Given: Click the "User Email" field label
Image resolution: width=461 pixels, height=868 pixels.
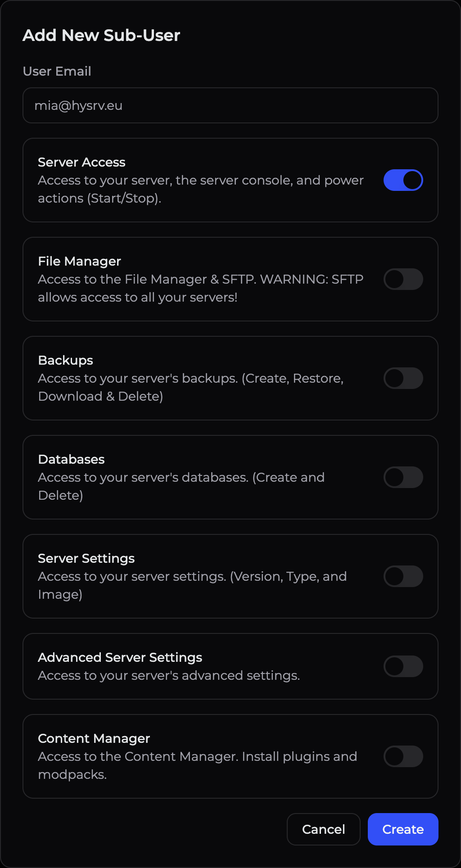Looking at the screenshot, I should coord(57,71).
